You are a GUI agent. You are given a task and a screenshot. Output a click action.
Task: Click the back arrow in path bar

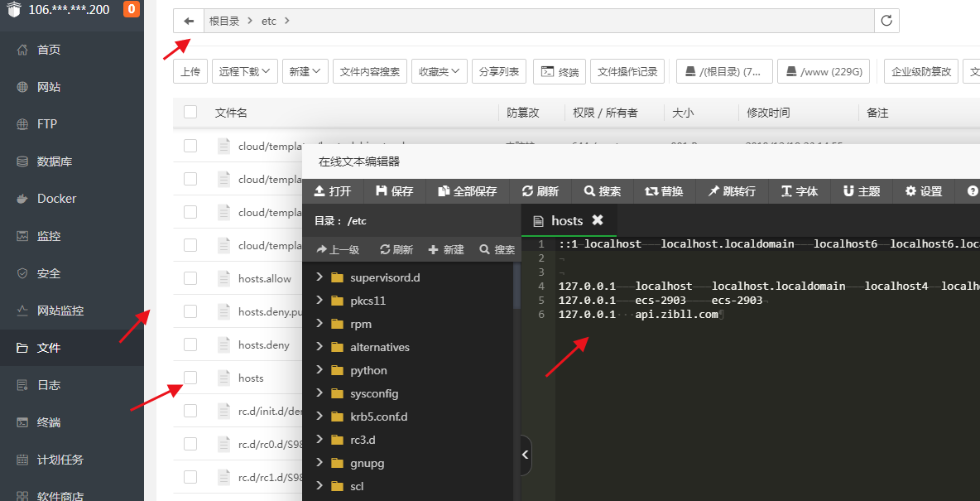point(189,21)
